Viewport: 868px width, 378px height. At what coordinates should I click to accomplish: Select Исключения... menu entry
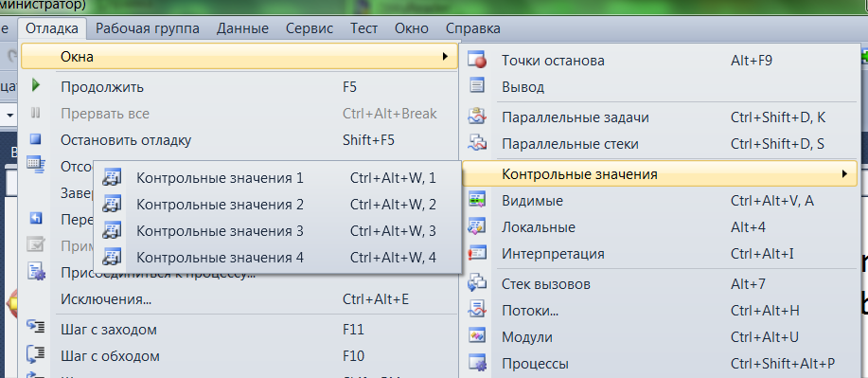pos(239,300)
